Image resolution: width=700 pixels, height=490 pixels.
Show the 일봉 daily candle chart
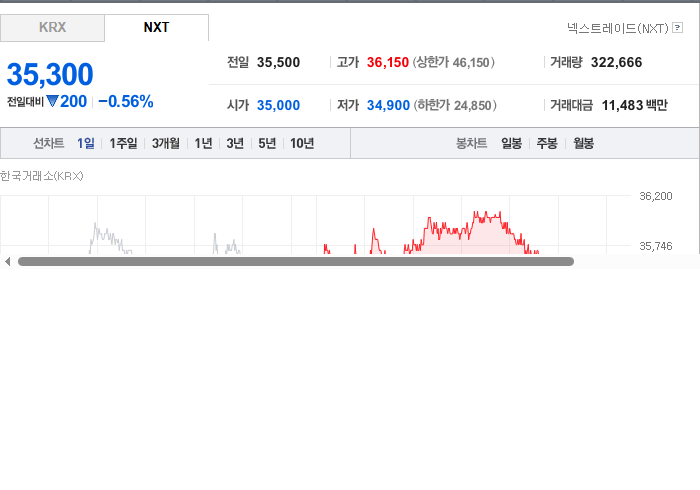(512, 143)
